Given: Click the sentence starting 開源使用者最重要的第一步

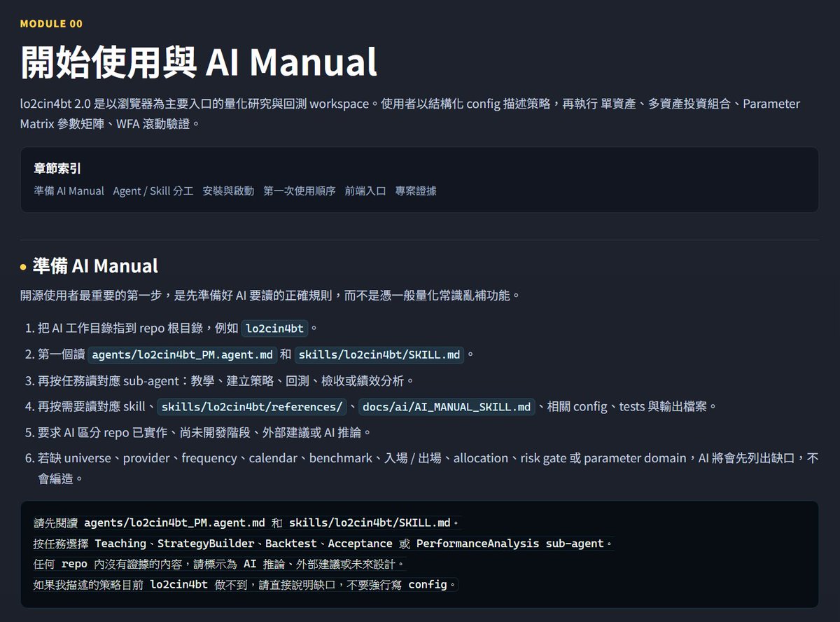Looking at the screenshot, I should point(271,295).
